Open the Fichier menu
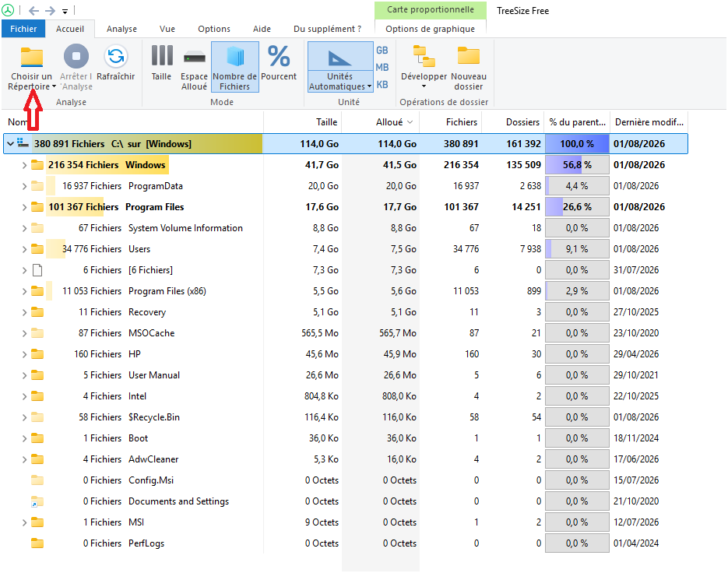 tap(23, 29)
